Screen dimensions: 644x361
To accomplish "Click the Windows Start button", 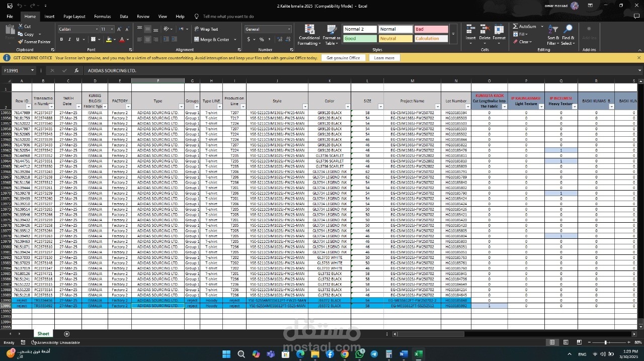I will 226,354.
